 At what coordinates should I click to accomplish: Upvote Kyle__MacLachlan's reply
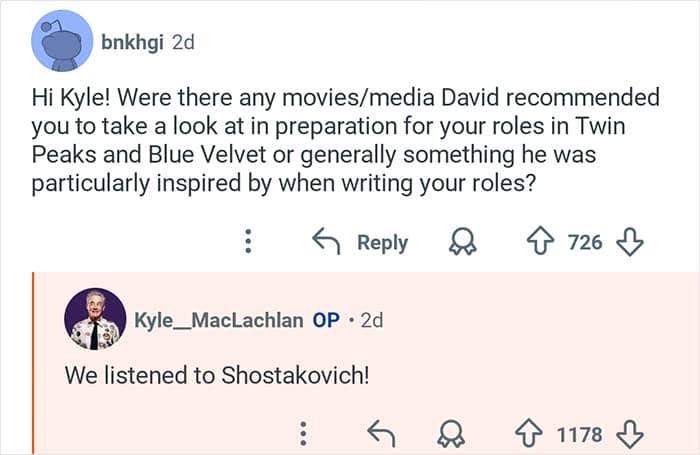coord(529,434)
